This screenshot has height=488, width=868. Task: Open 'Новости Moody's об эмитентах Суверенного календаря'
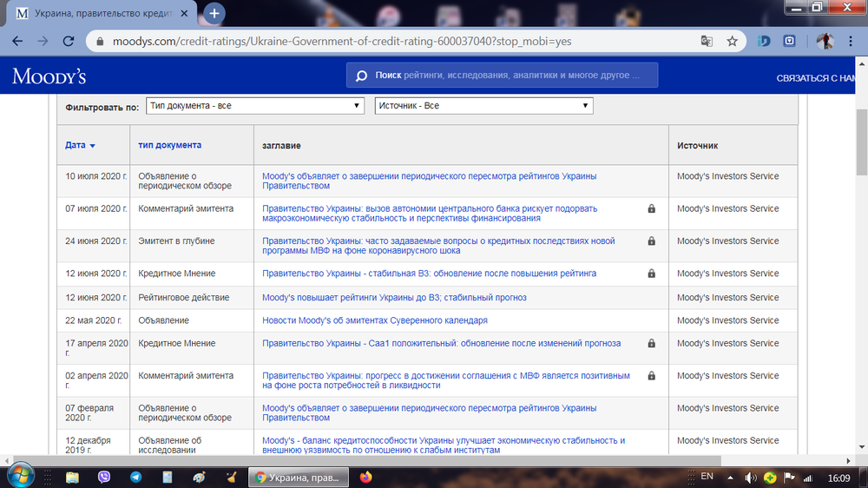point(374,320)
